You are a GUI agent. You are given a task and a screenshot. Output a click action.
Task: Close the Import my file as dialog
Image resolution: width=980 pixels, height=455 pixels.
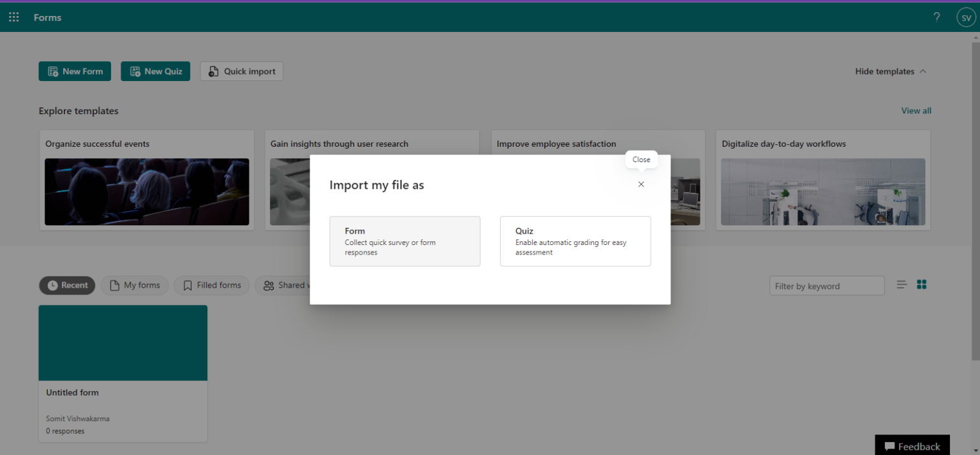tap(641, 184)
